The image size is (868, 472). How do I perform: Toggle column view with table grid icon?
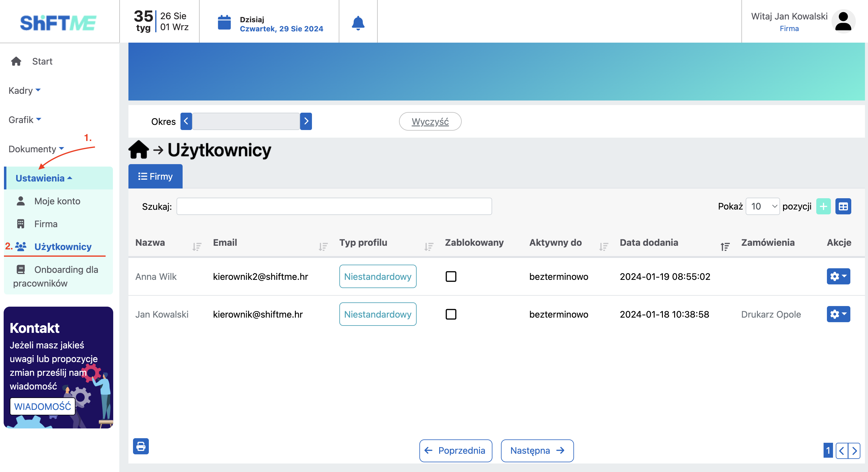point(843,206)
